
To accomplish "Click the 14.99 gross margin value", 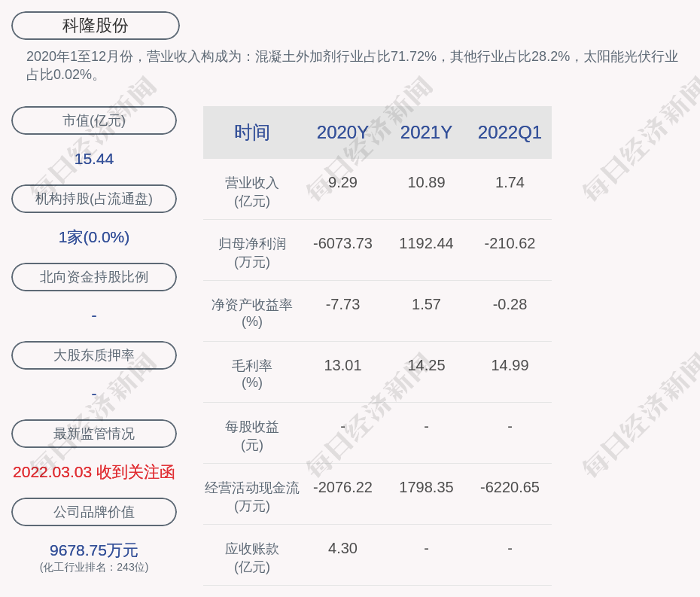I will [510, 365].
